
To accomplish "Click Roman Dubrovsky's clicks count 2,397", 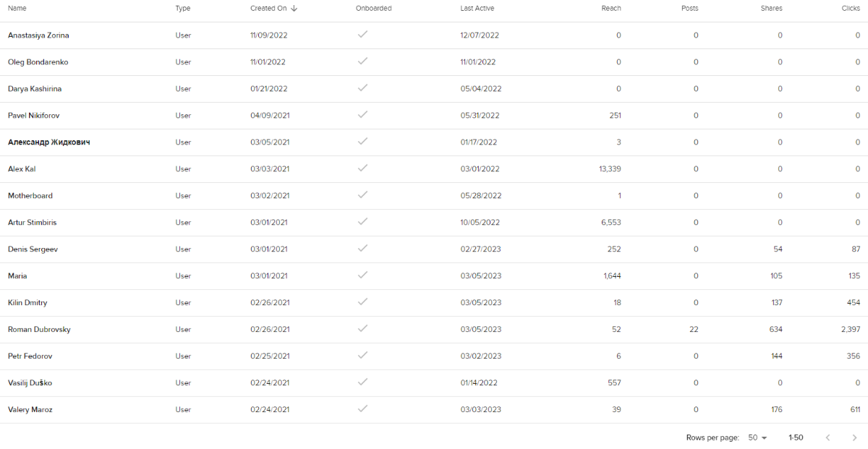I will coord(850,330).
